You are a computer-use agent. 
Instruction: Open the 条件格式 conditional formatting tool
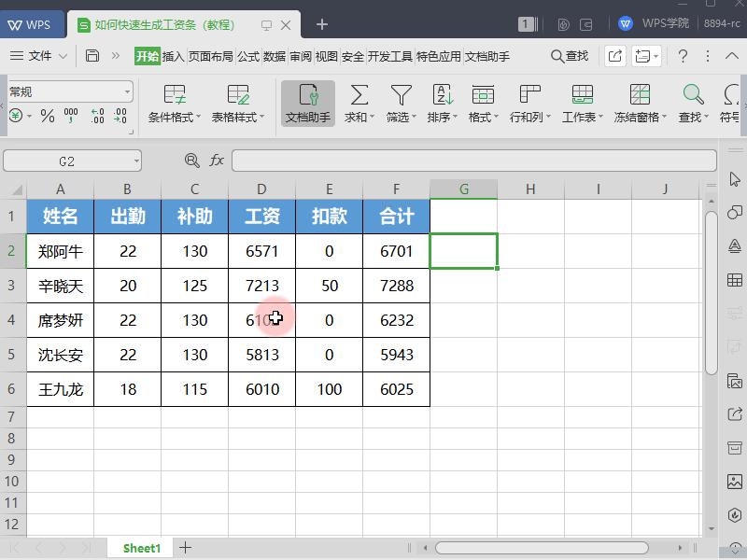pos(175,104)
